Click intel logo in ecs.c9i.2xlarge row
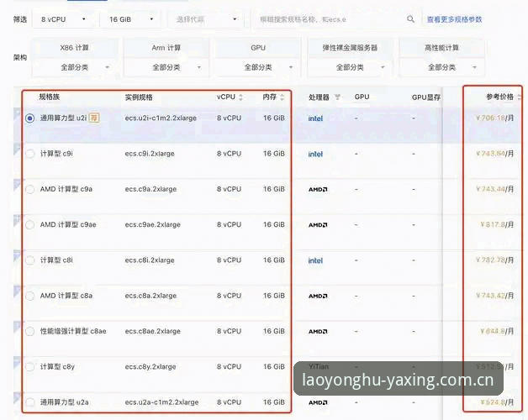This screenshot has height=420, width=528. [315, 154]
